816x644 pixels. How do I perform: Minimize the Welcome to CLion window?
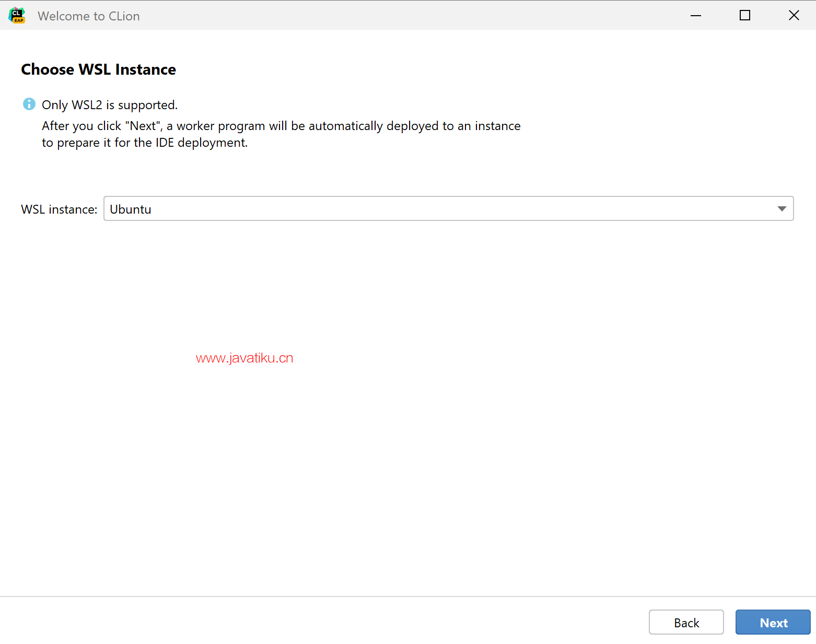[695, 16]
